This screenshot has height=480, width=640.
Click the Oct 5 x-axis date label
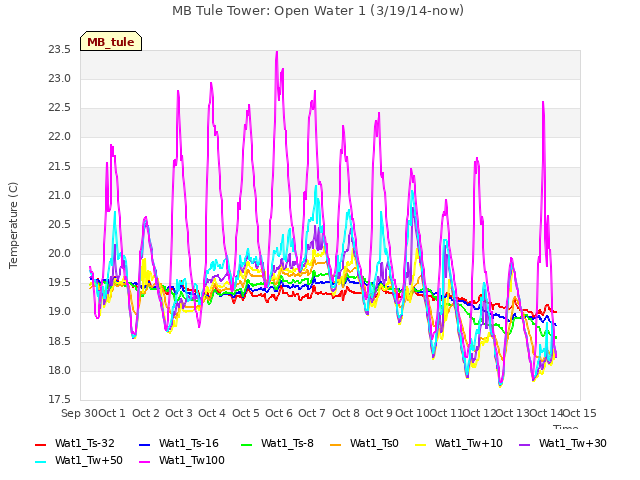click(246, 413)
